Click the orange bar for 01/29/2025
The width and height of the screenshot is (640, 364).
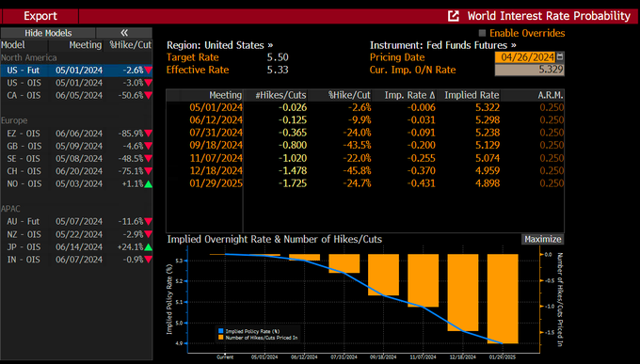coord(503,299)
